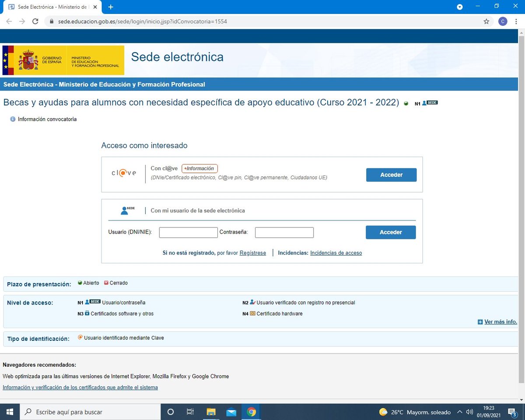Open a new browser tab
The image size is (525, 420).
click(111, 7)
